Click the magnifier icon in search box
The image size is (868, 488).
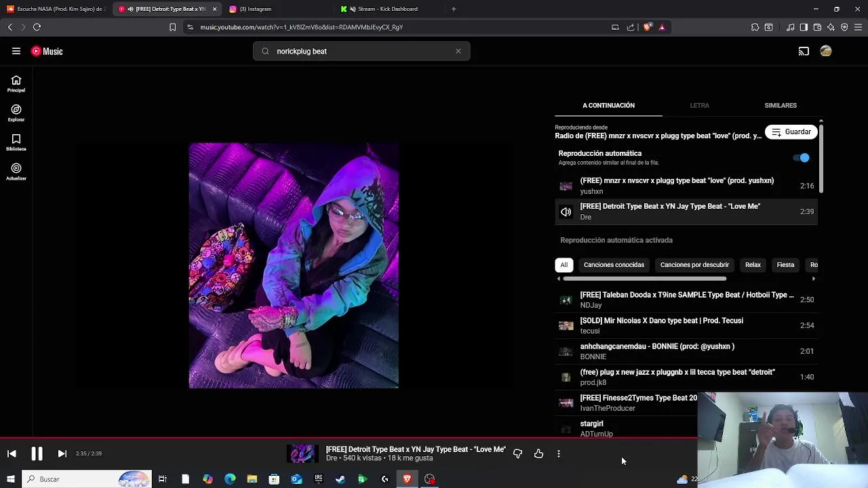[x=265, y=51]
